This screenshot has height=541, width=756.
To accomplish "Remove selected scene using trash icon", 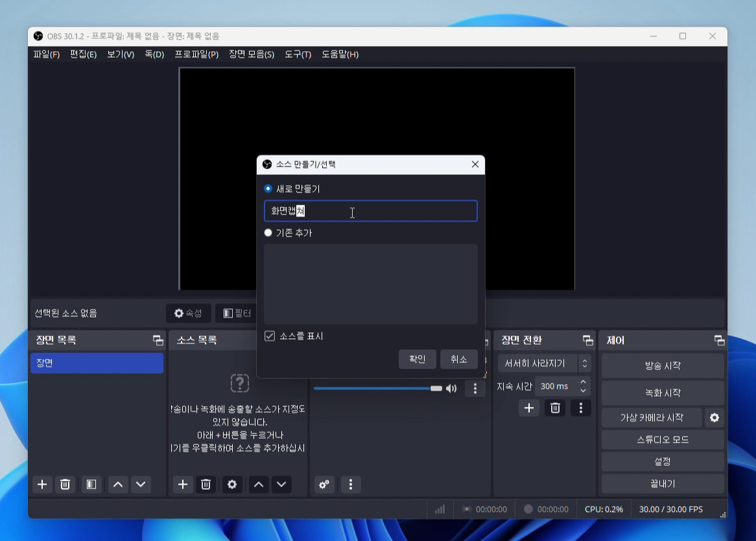I will tap(65, 484).
